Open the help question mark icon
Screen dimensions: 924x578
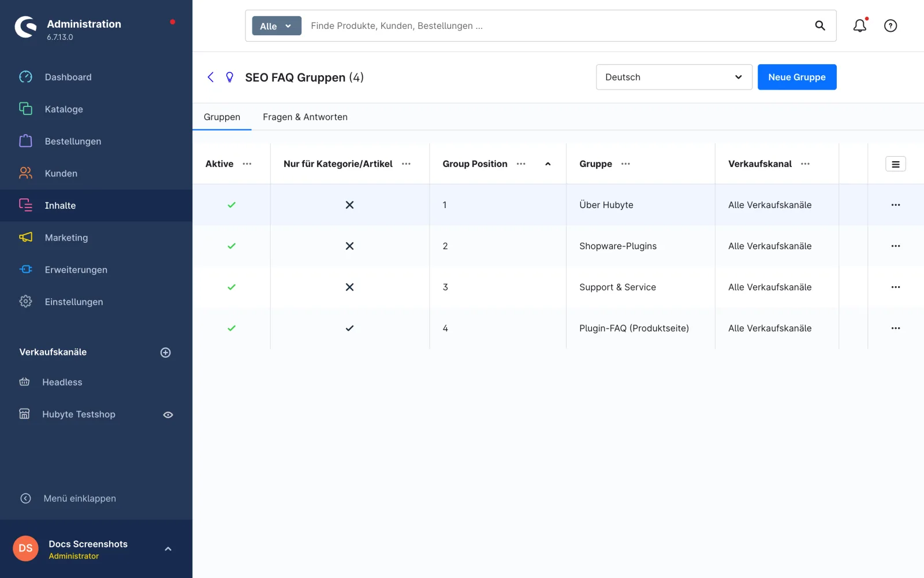891,25
